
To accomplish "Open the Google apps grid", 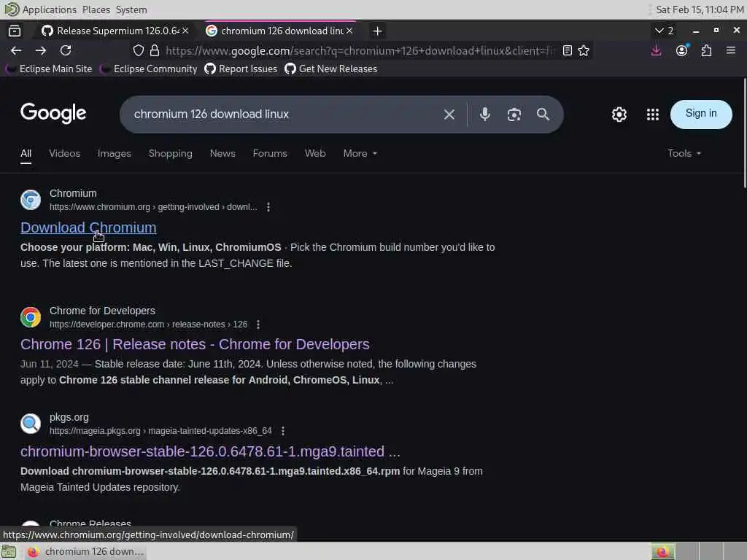I will tap(653, 114).
